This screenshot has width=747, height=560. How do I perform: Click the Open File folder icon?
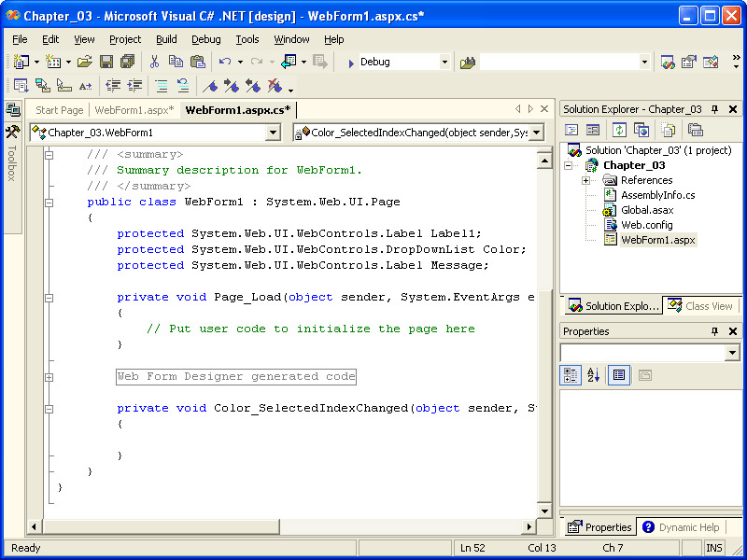pos(84,62)
